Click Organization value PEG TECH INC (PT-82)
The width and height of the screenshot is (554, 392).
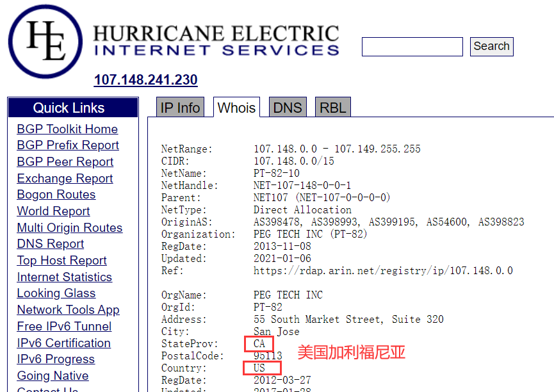310,234
